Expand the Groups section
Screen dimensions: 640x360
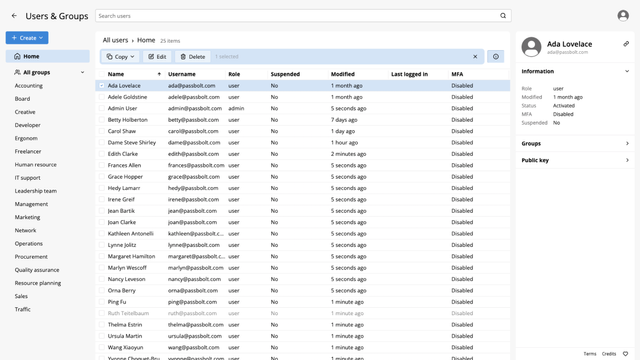[575, 144]
